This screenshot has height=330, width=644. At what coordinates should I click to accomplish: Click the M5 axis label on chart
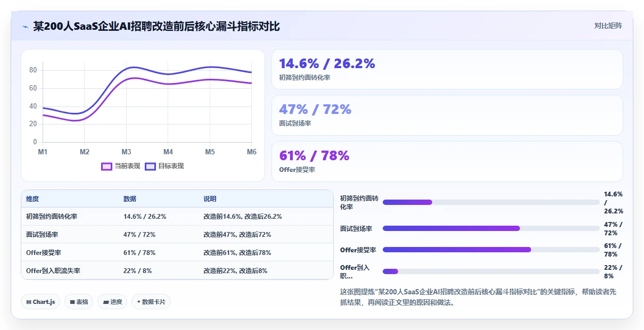click(210, 152)
